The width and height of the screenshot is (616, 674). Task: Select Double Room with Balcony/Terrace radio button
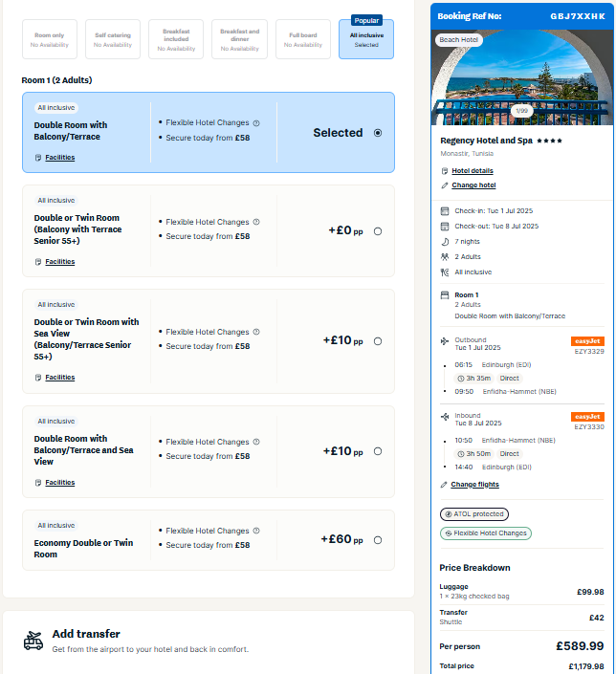point(378,133)
